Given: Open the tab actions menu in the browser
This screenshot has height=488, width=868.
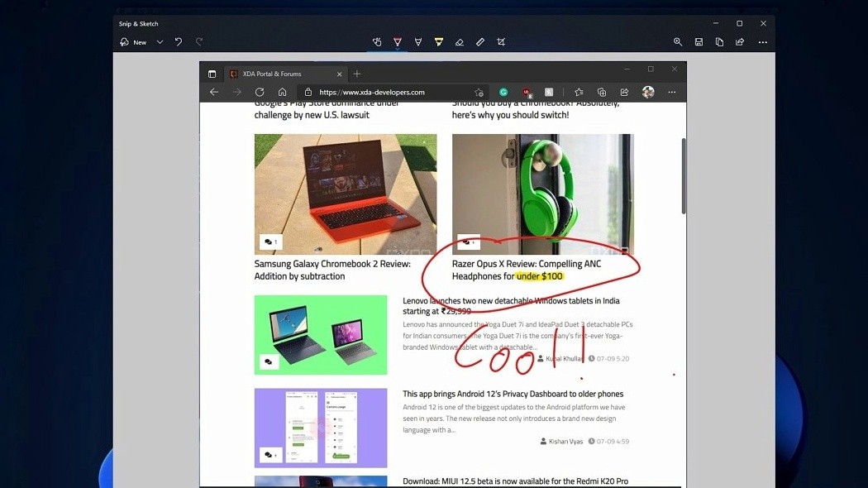Looking at the screenshot, I should [212, 74].
